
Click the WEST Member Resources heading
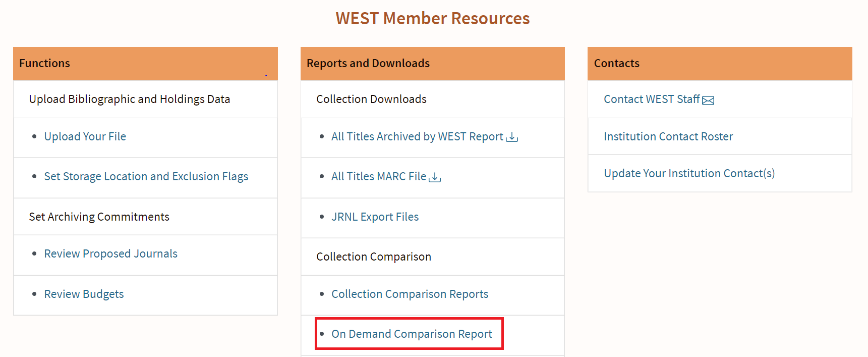point(433,19)
